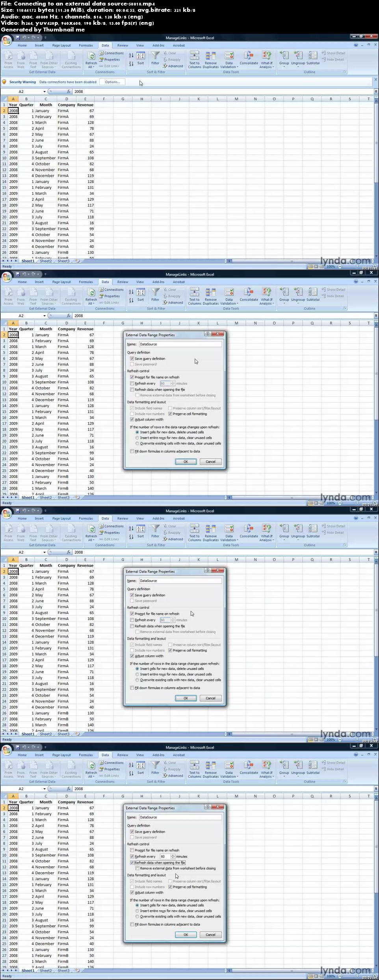
Task: Click Page Layout view icon in 00:01:59 status bar
Action: (316, 503)
